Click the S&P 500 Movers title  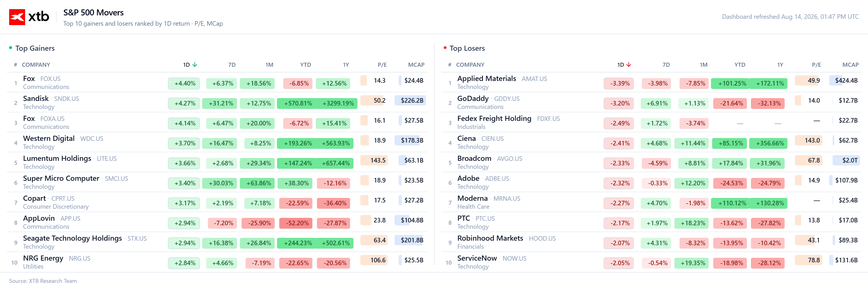(x=93, y=13)
